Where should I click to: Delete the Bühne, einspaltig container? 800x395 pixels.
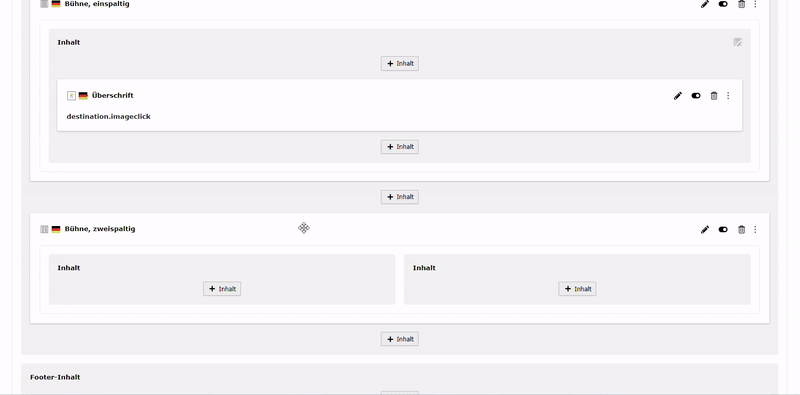point(741,4)
